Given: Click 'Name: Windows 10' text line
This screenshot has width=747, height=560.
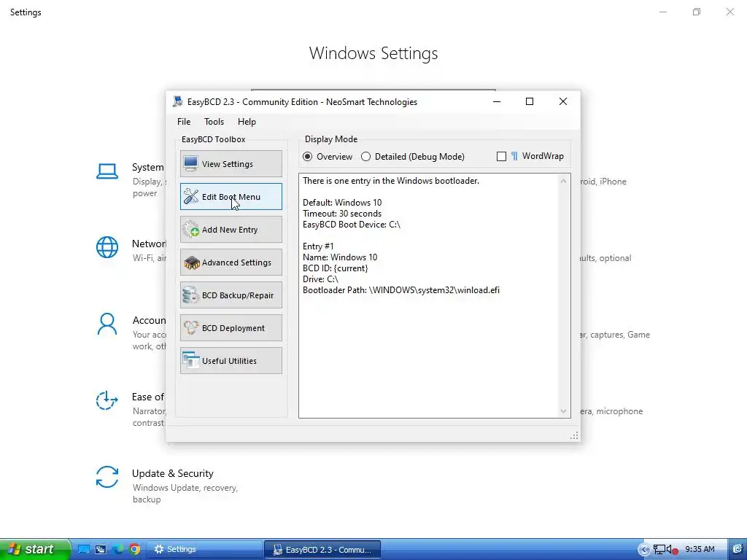Looking at the screenshot, I should 340,257.
